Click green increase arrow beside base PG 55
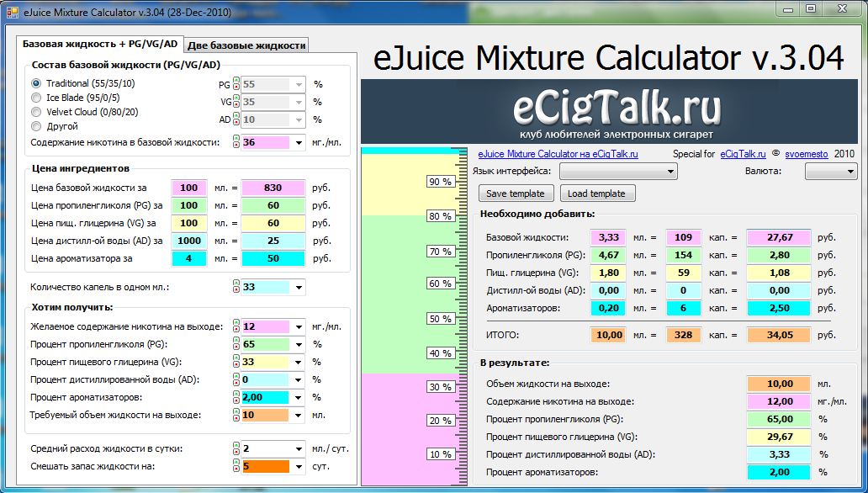Image resolution: width=868 pixels, height=493 pixels. pyautogui.click(x=236, y=81)
